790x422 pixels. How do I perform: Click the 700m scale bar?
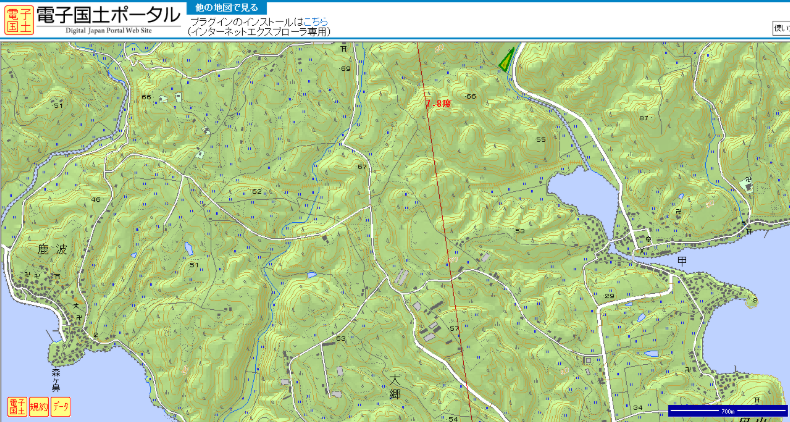(x=725, y=411)
